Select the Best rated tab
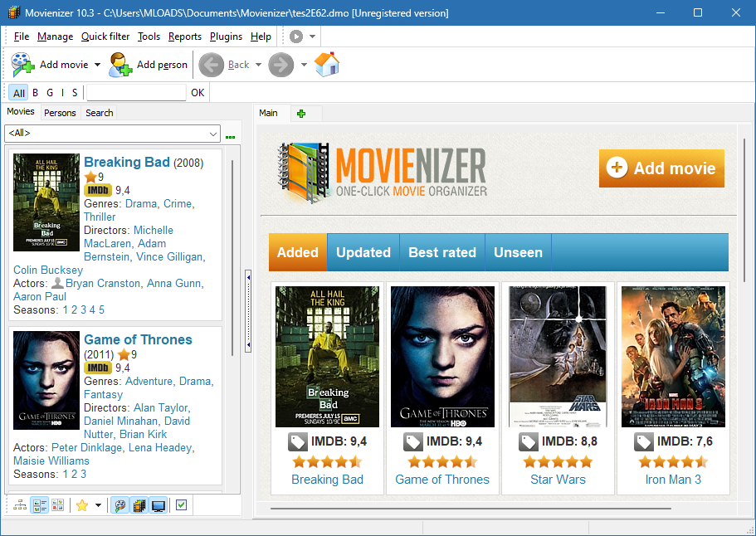Screen dimensions: 756x536 coord(442,252)
